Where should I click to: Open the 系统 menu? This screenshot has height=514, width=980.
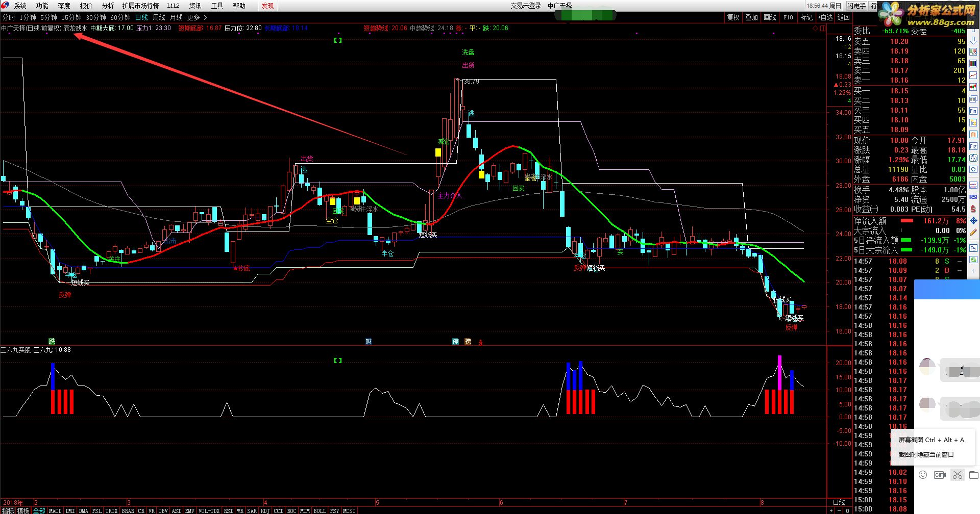coord(20,6)
